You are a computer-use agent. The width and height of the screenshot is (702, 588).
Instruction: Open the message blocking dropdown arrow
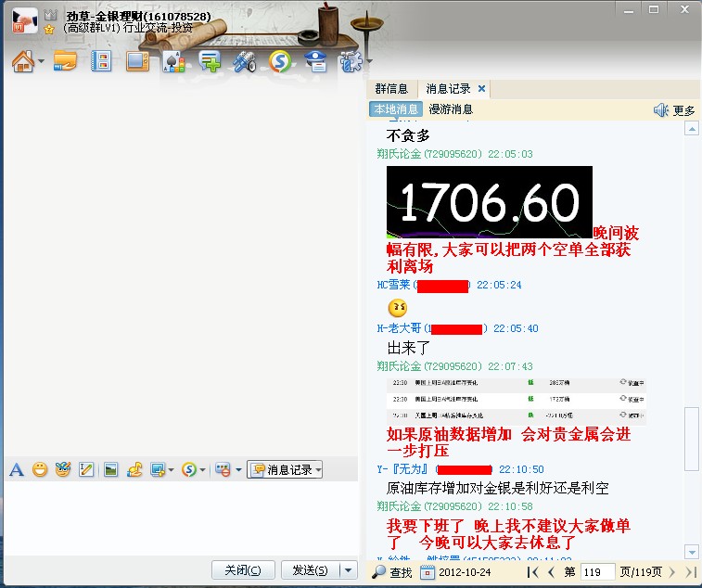tap(236, 470)
